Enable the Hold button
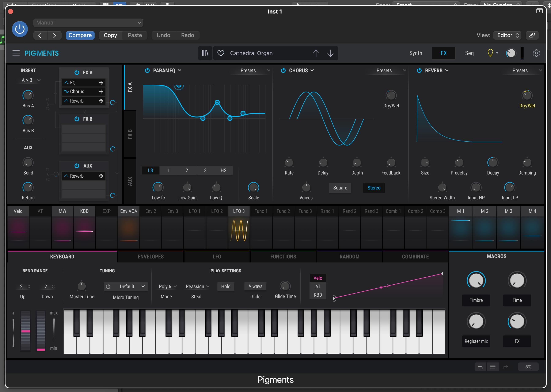This screenshot has width=551, height=392. [226, 287]
